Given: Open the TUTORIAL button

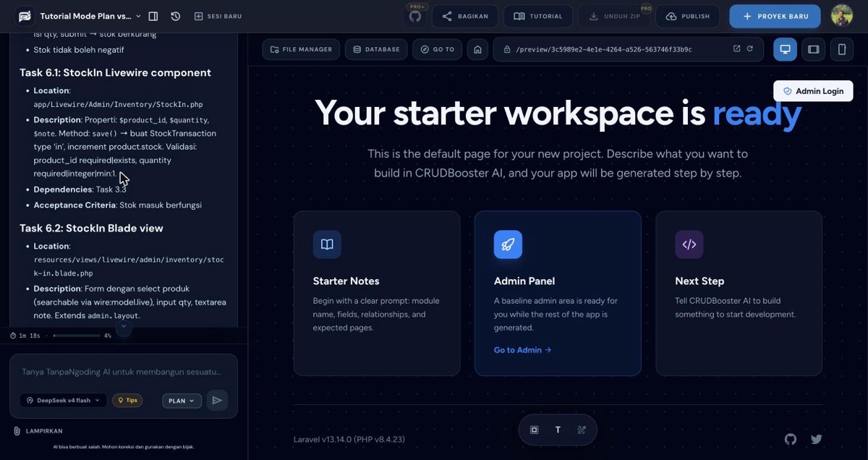Looking at the screenshot, I should coord(538,16).
